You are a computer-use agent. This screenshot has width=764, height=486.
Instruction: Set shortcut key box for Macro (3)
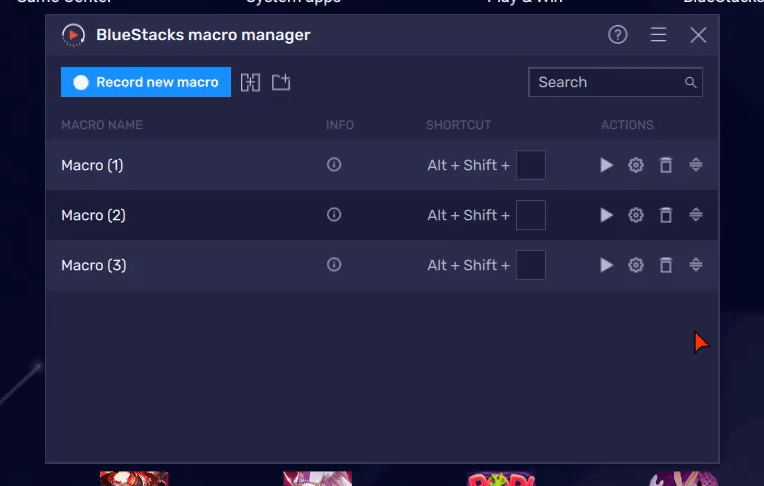pyautogui.click(x=531, y=265)
